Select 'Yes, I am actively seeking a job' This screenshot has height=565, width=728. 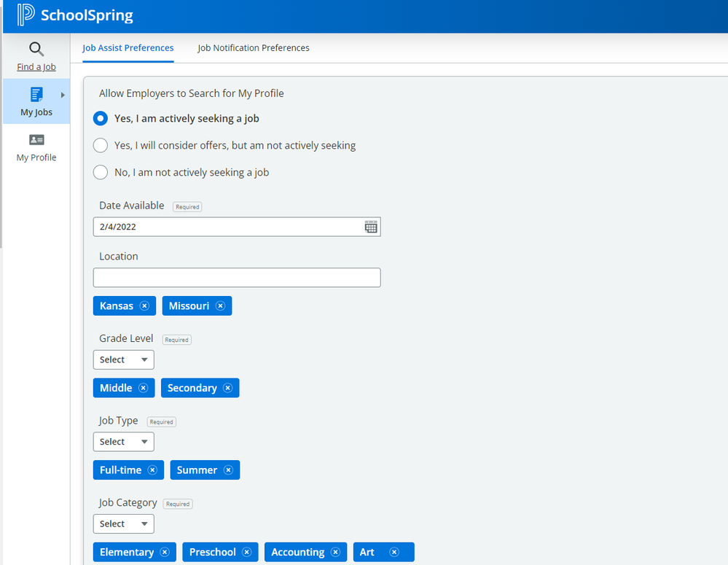pyautogui.click(x=101, y=119)
